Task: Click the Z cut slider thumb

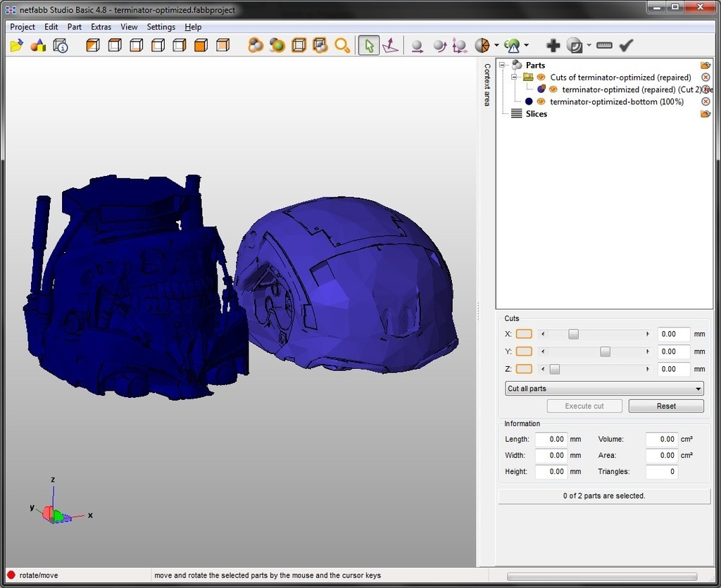Action: (555, 369)
